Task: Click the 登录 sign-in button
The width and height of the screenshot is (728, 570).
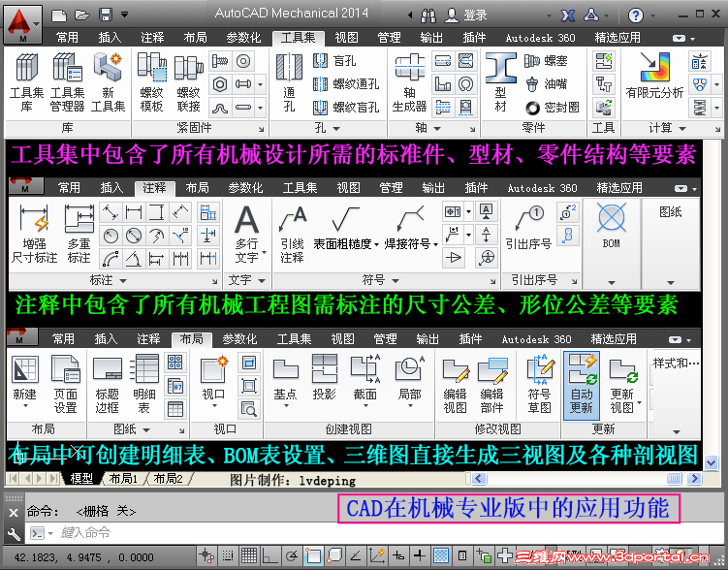Action: tap(465, 15)
